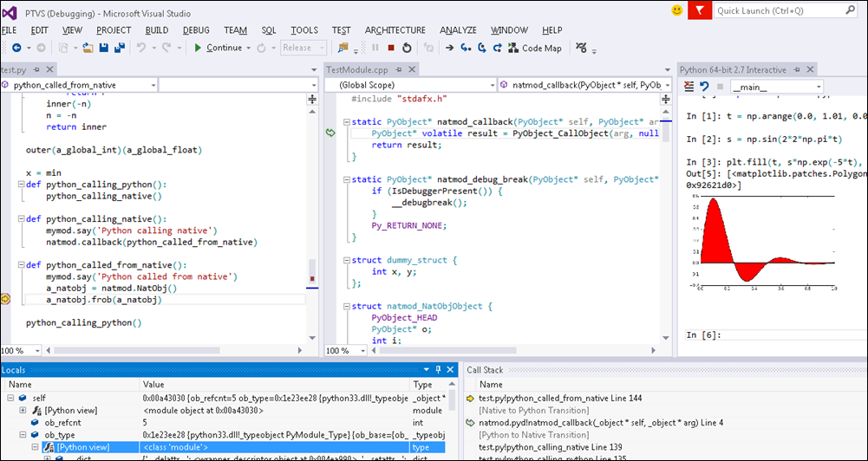Click the feedback smiley face icon
The height and width of the screenshot is (461, 868).
[x=677, y=10]
